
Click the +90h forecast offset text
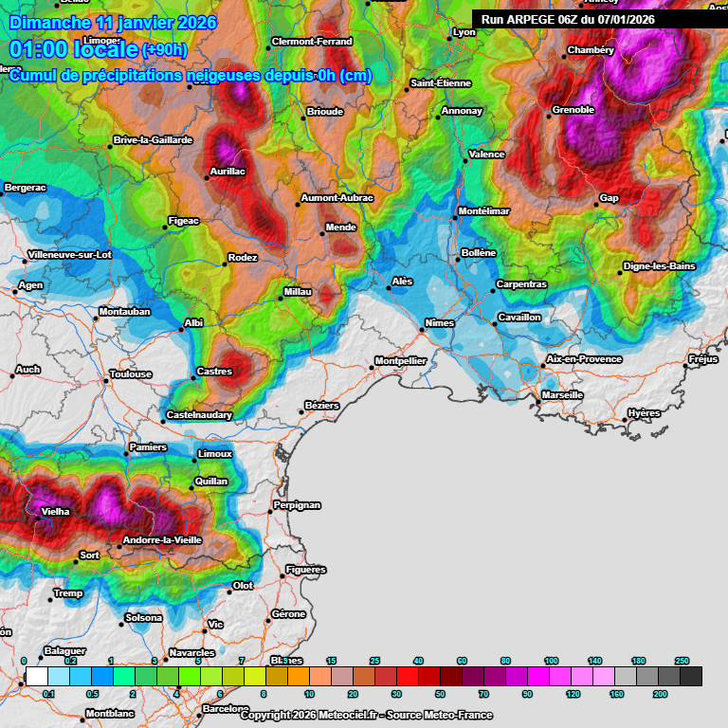[165, 49]
